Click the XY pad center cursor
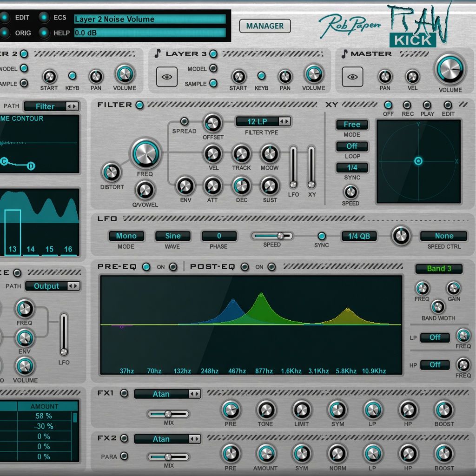The image size is (476, 476). tap(418, 161)
